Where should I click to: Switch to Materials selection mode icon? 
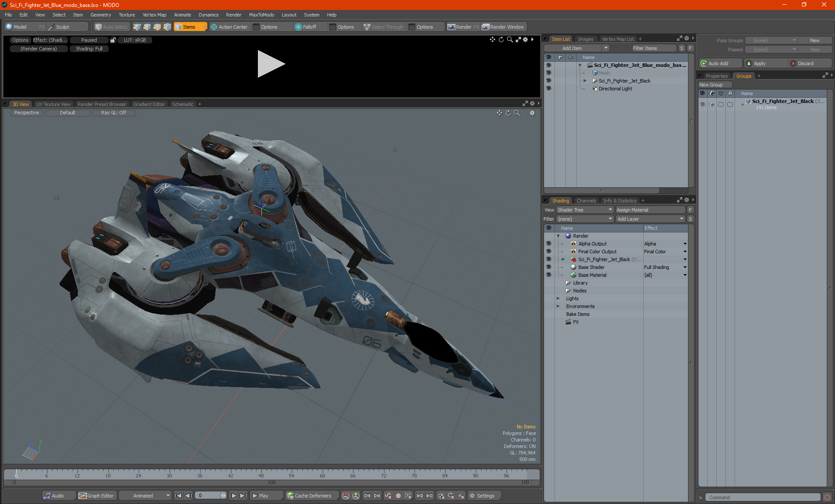coord(167,27)
